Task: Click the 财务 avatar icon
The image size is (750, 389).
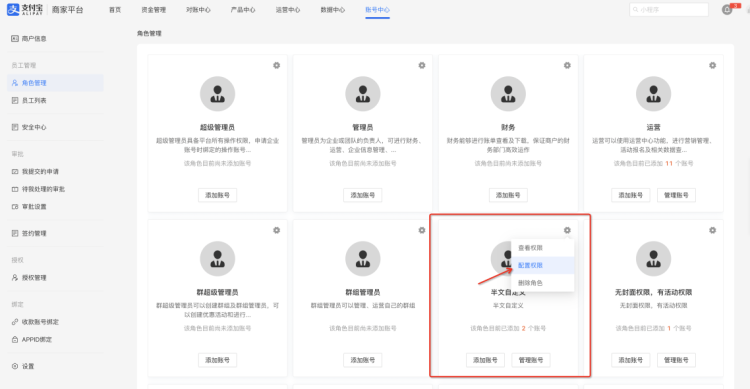Action: (508, 94)
